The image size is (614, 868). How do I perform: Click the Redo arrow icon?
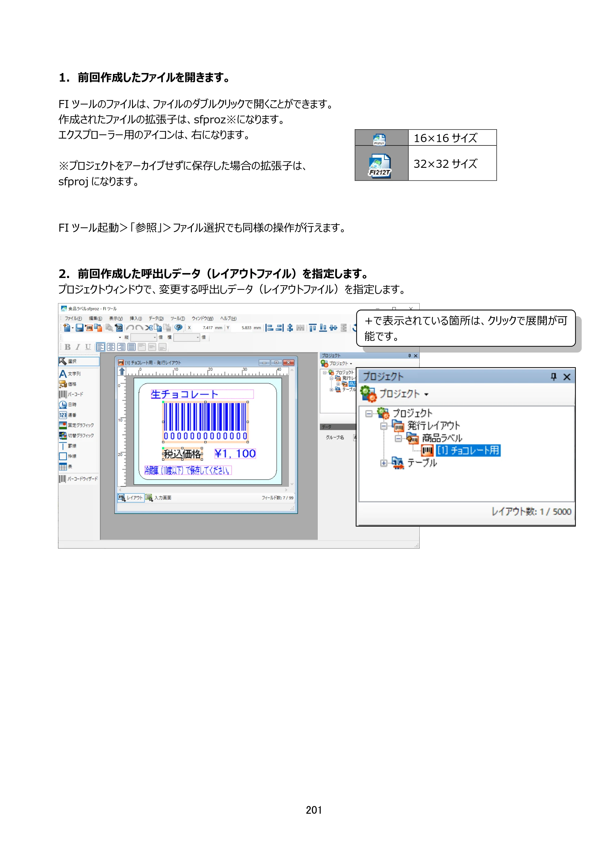139,328
